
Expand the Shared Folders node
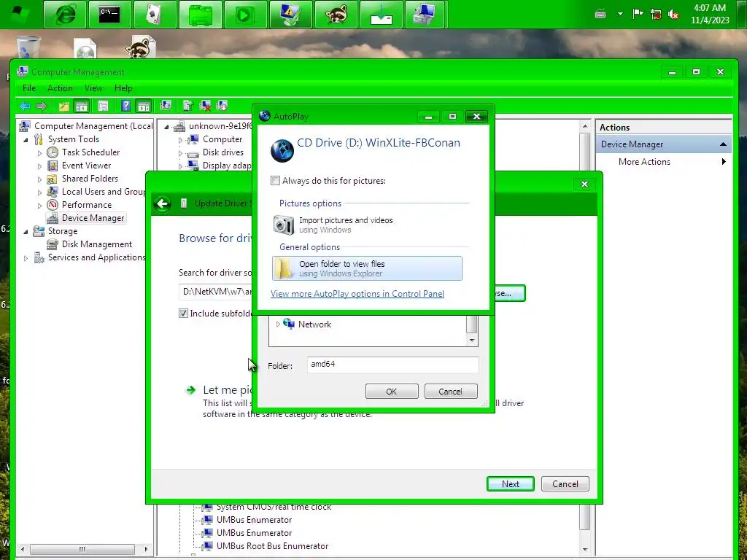[39, 179]
